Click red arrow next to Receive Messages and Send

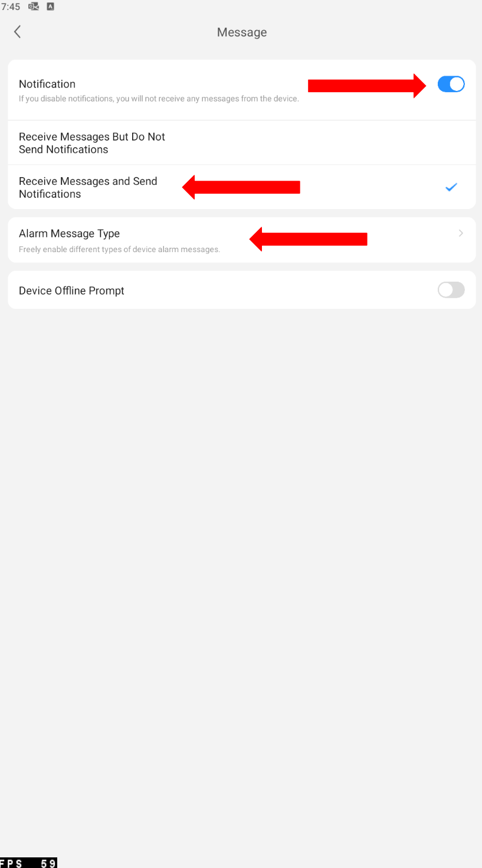(241, 187)
